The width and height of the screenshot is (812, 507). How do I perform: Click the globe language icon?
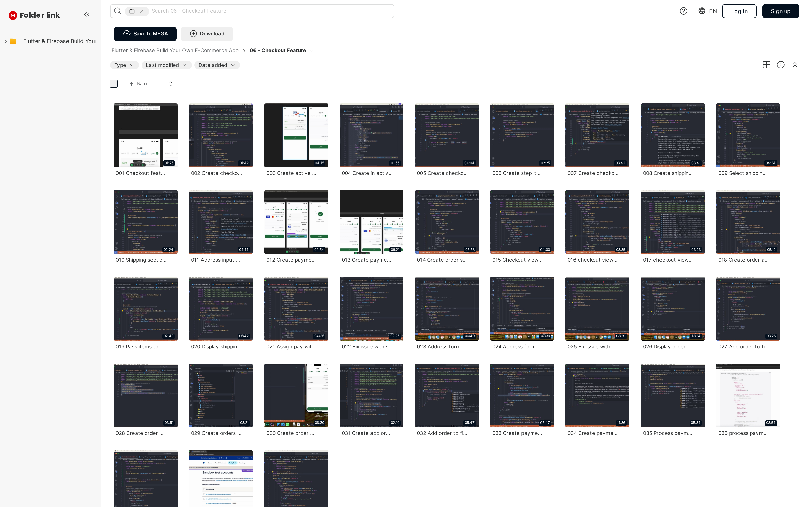point(702,11)
